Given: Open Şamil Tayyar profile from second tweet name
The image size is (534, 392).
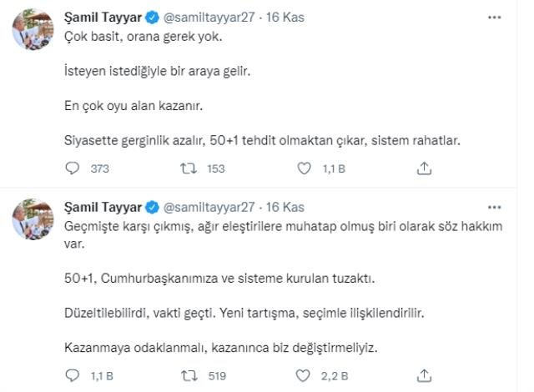Looking at the screenshot, I should tap(103, 207).
